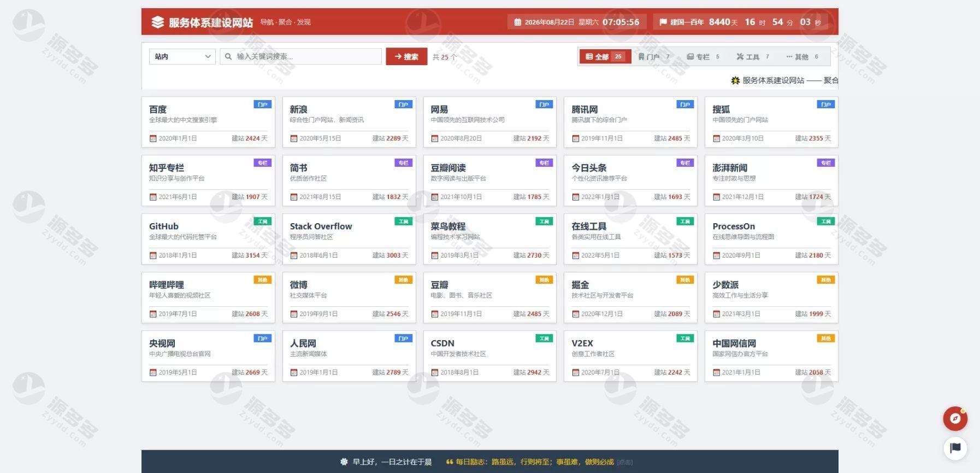Click the magnifier icon in the search field
This screenshot has width=980, height=473.
click(x=228, y=56)
